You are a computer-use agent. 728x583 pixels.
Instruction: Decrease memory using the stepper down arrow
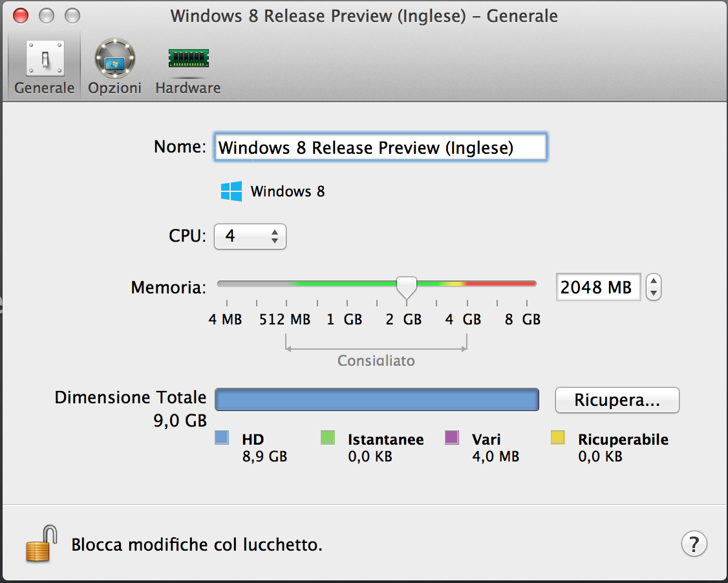pyautogui.click(x=654, y=293)
